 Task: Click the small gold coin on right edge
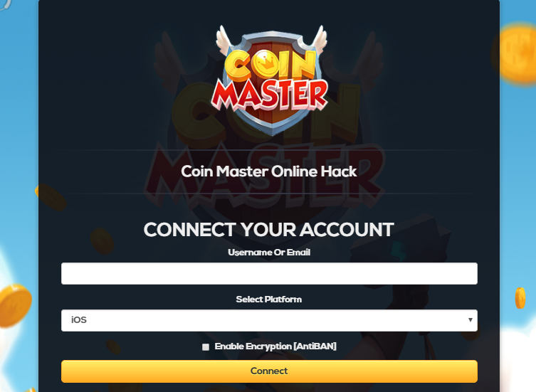pos(520,298)
